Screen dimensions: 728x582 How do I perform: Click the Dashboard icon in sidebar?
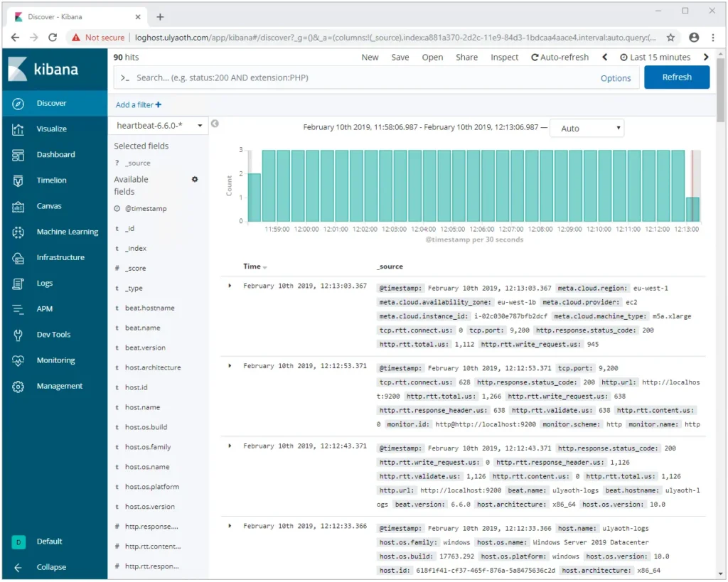point(19,155)
